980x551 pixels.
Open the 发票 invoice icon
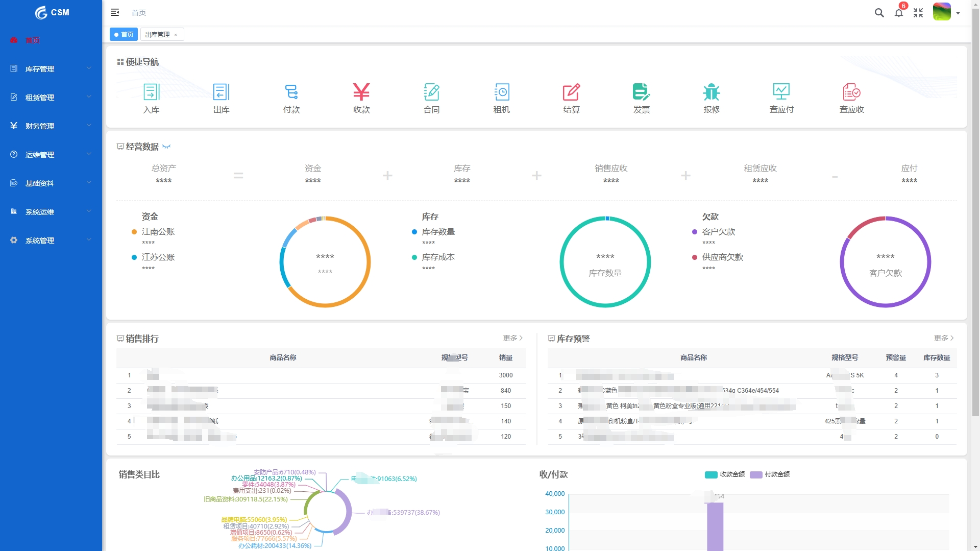click(642, 92)
